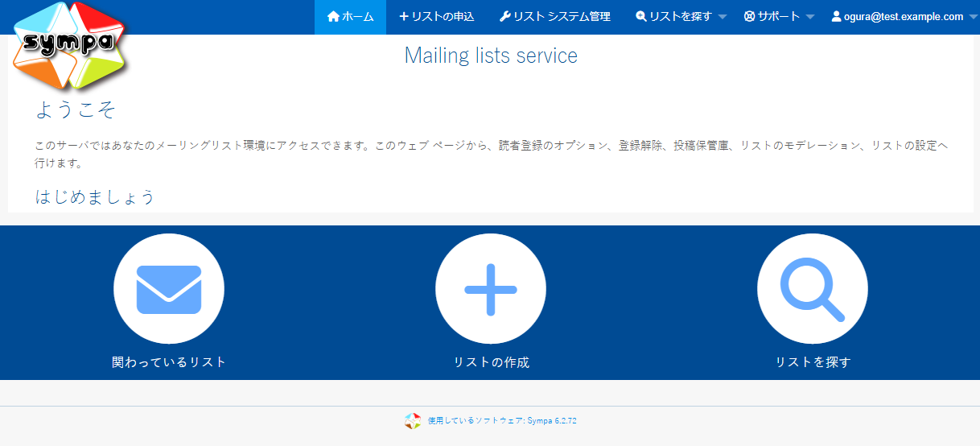Click the Sympa logo
This screenshot has height=446, width=980.
[x=70, y=45]
